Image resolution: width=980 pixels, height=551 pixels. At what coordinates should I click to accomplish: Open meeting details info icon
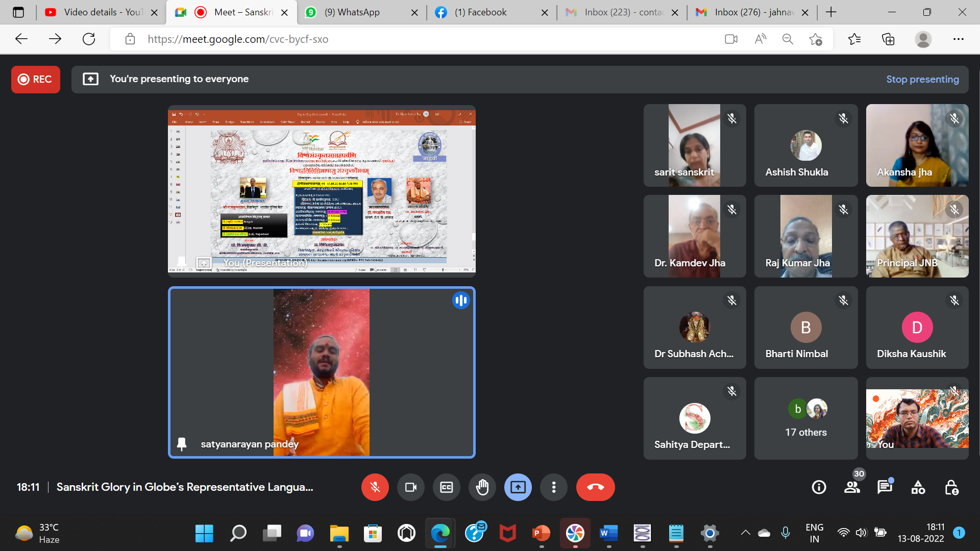point(819,487)
